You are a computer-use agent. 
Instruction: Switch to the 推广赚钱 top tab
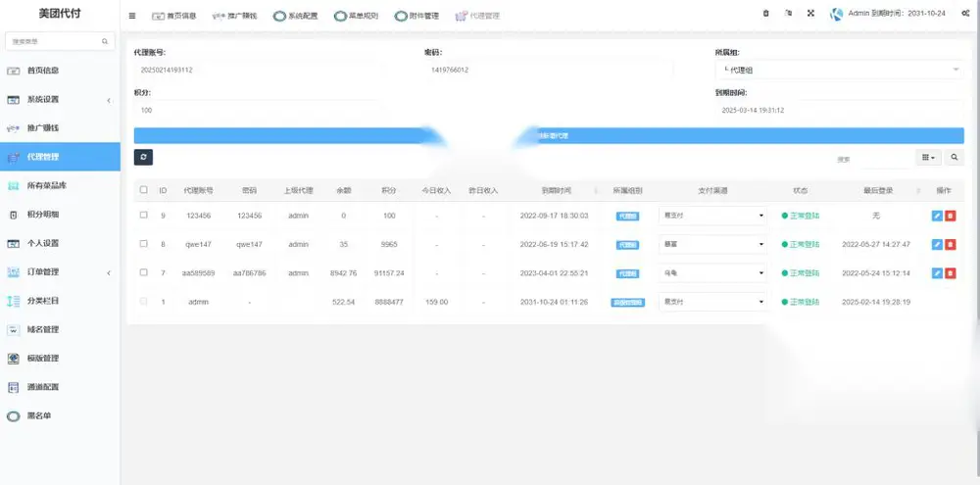point(235,16)
